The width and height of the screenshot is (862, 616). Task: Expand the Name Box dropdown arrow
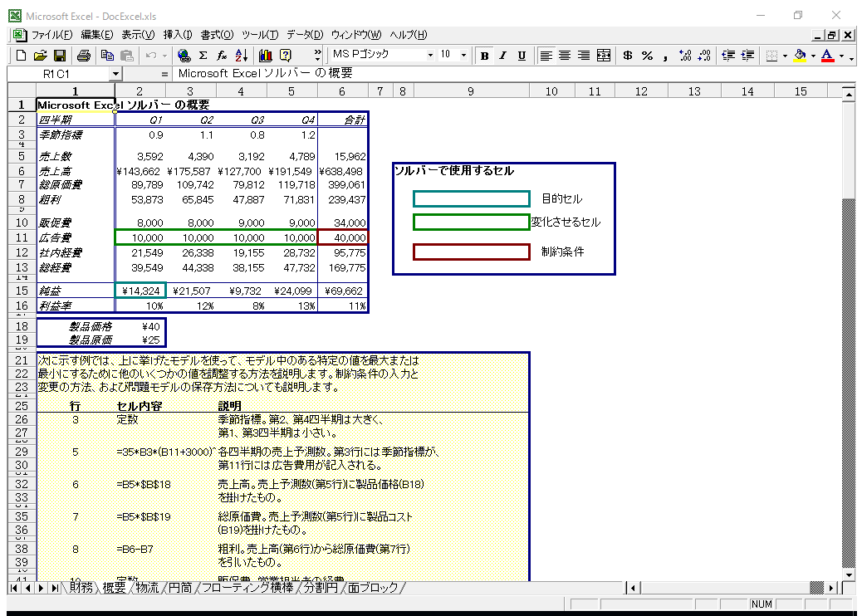pos(115,74)
